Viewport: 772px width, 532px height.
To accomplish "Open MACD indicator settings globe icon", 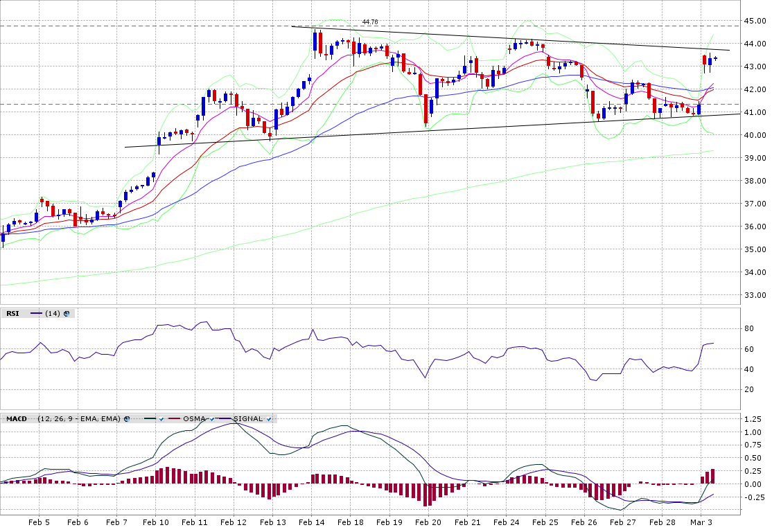I will coord(127,419).
